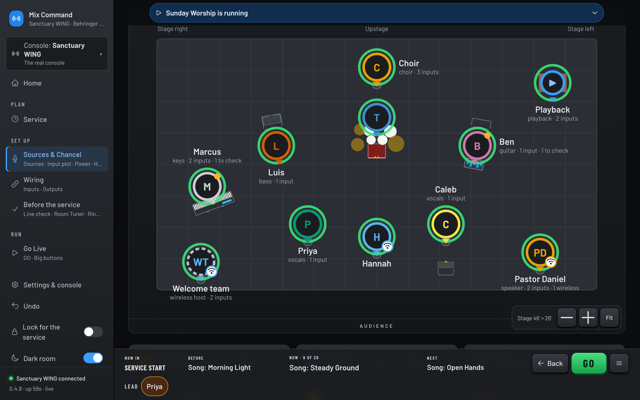Click the Mix Command app logo
Viewport: 640px width, 400px height.
tap(16, 18)
